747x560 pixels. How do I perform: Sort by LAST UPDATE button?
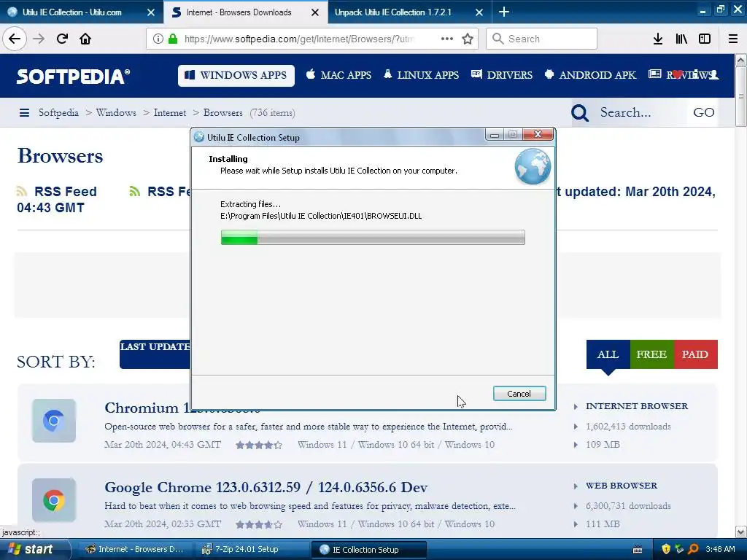click(155, 354)
